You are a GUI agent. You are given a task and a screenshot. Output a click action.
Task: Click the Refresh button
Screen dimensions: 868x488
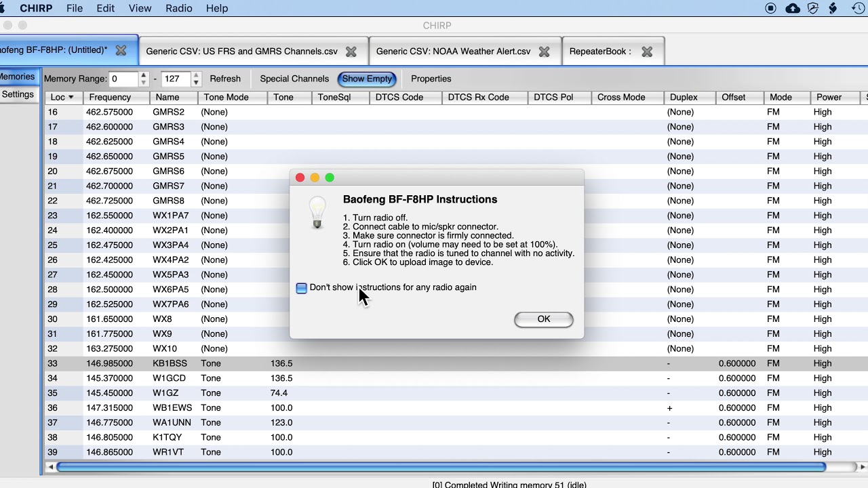225,79
